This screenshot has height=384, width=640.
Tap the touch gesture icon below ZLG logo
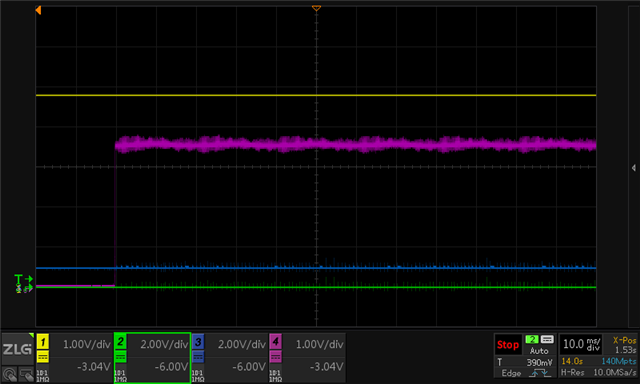(x=9, y=374)
